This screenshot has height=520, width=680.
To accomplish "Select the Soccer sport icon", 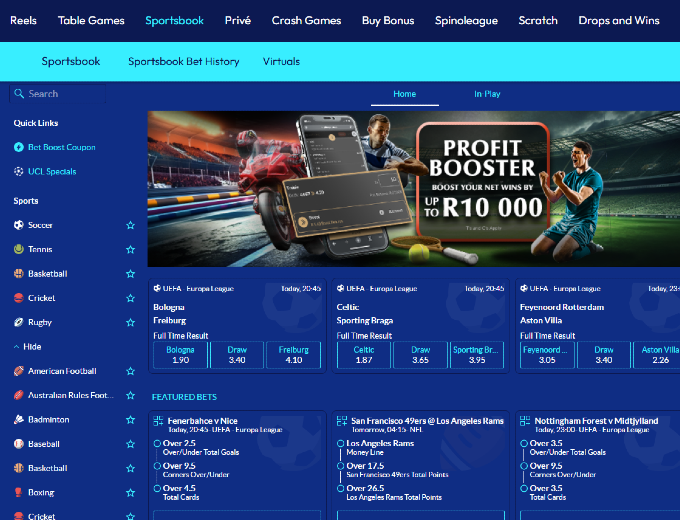I will pos(19,225).
